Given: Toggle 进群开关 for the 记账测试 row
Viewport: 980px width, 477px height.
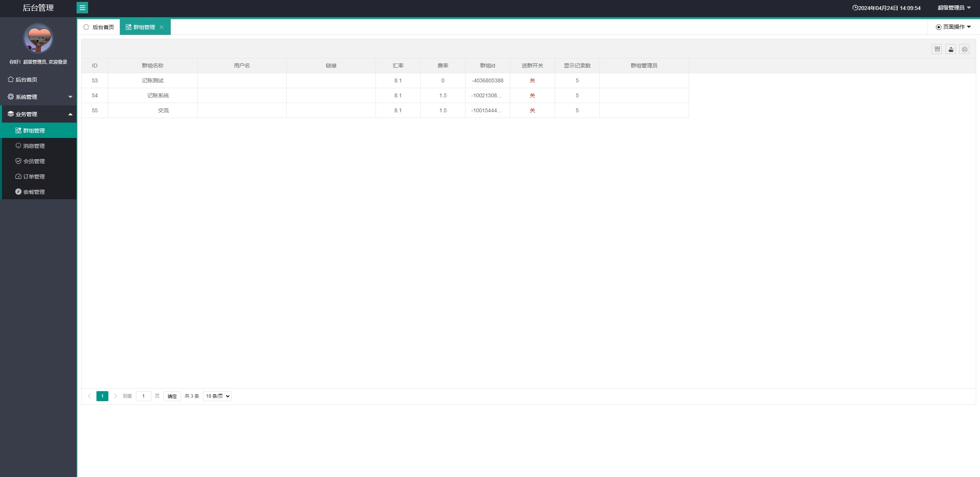Looking at the screenshot, I should coord(532,80).
